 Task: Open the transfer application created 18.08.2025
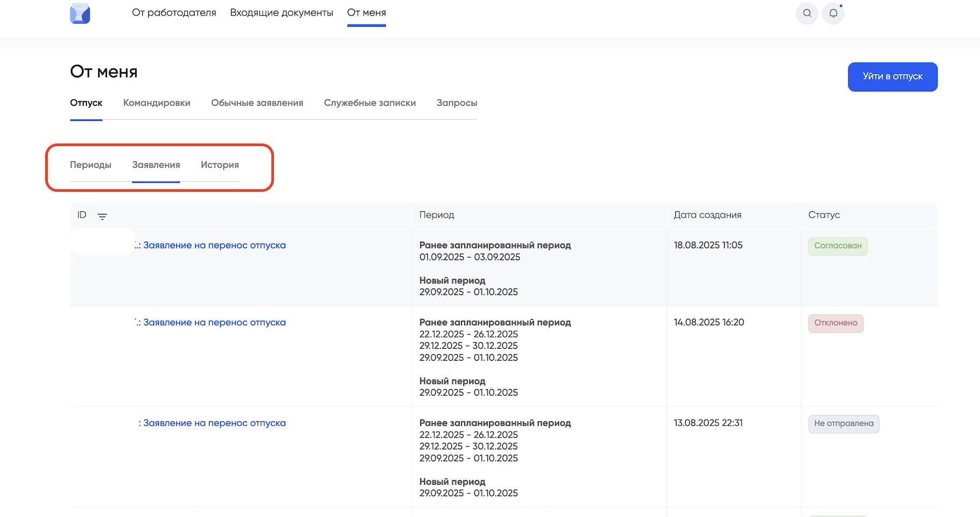point(214,246)
